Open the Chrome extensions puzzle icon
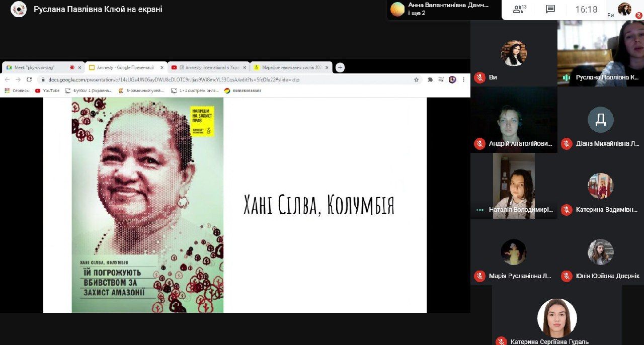The image size is (644, 345). coord(430,79)
